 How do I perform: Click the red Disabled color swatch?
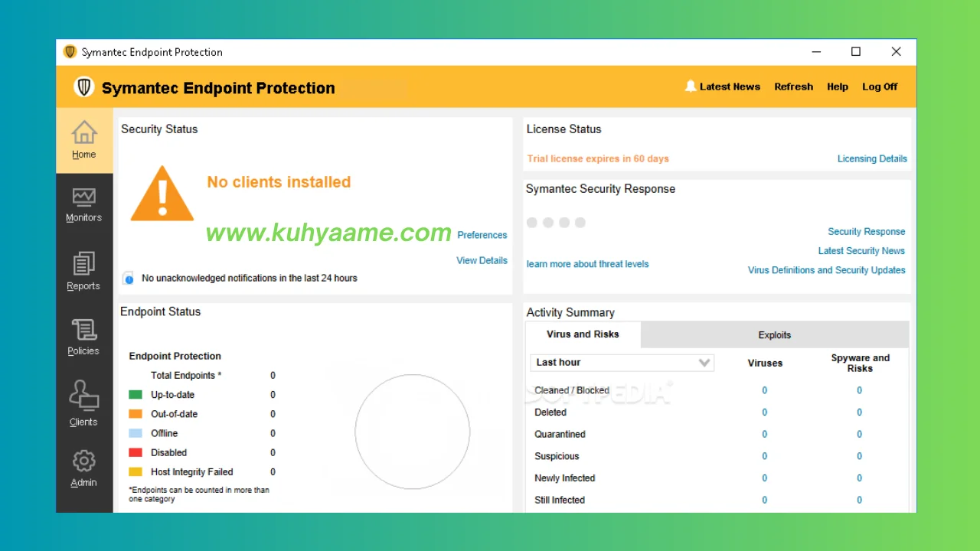click(x=136, y=452)
